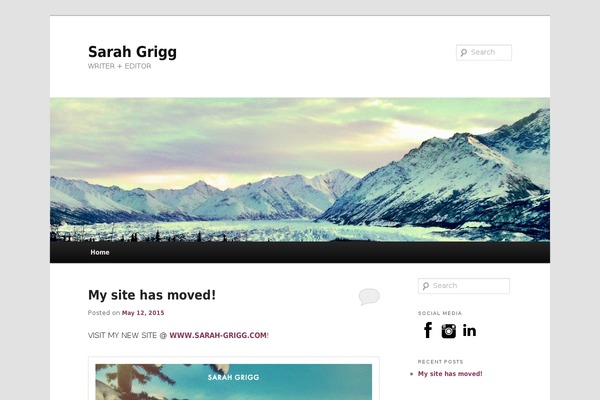
Task: Click the Sarah Grigg site title
Action: point(132,52)
